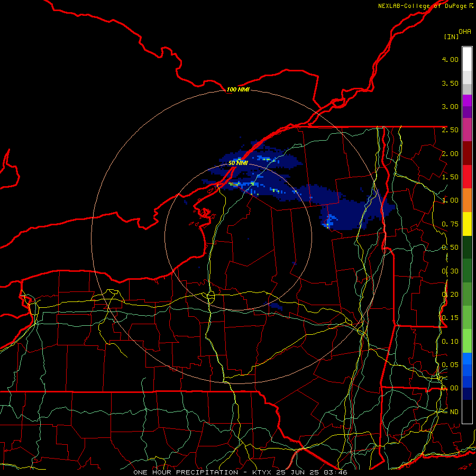Click the OHA product label

(x=465, y=31)
